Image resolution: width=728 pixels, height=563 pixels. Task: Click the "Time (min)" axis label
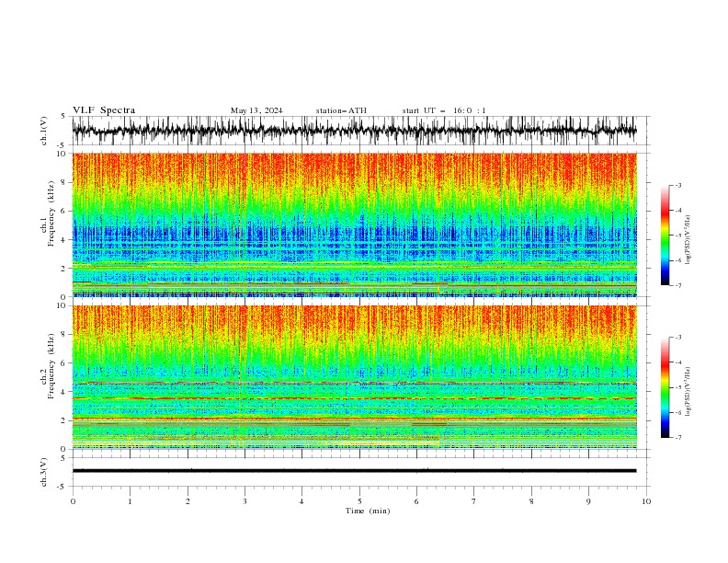[368, 511]
